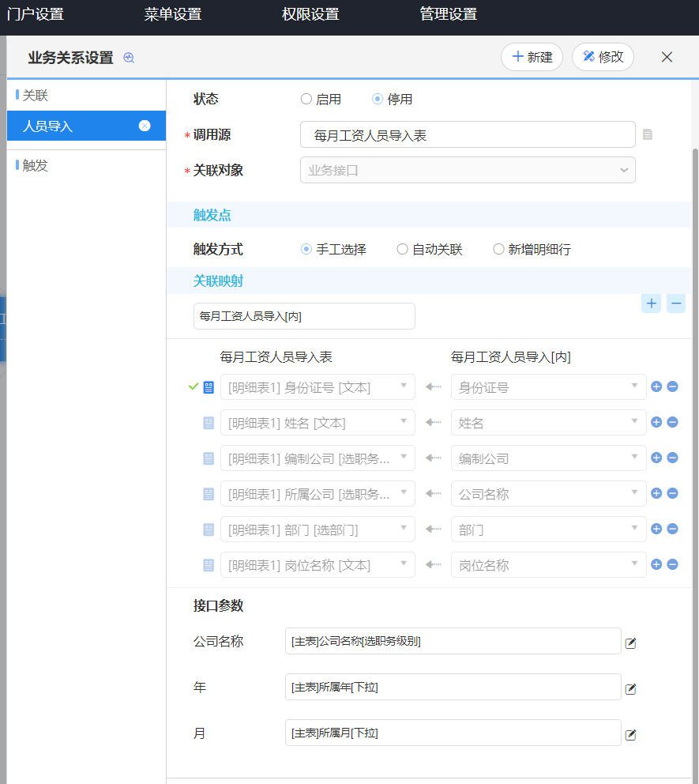
Task: Click the 修改 button
Action: point(603,57)
